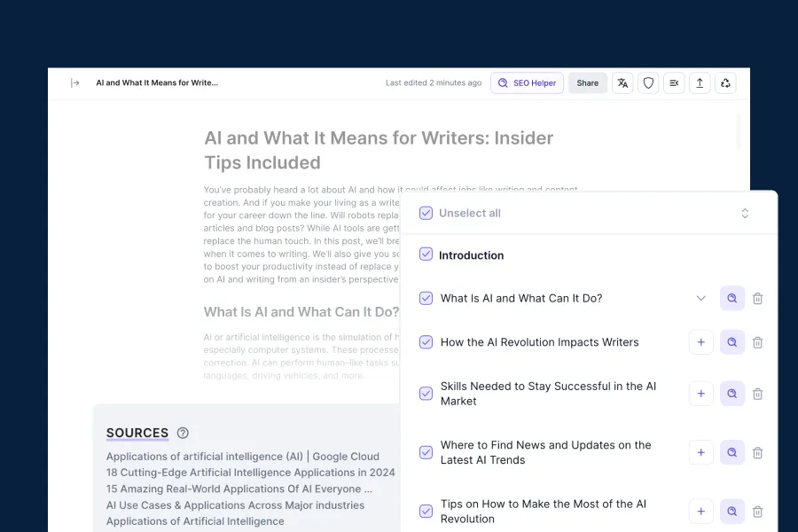Open the sidebar with the arrow icon
The image size is (798, 532).
[74, 83]
